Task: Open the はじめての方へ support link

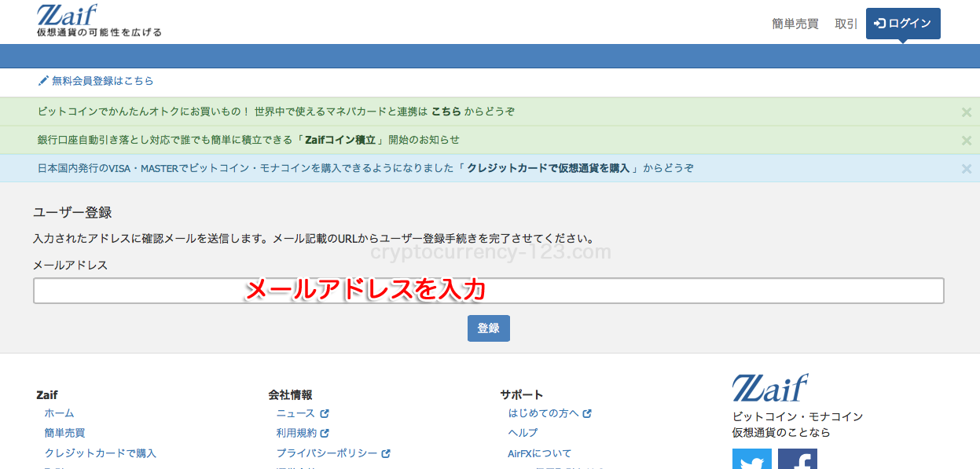Action: (x=543, y=413)
